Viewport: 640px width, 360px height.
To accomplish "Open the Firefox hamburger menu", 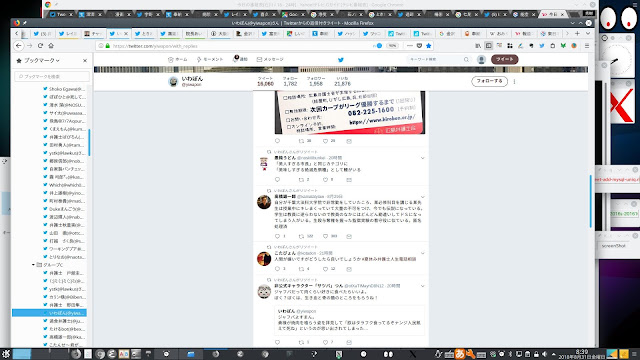I will point(587,46).
